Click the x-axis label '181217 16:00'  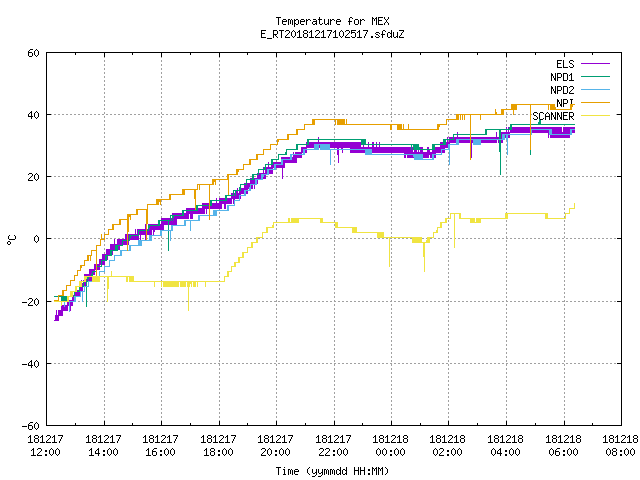click(x=160, y=446)
